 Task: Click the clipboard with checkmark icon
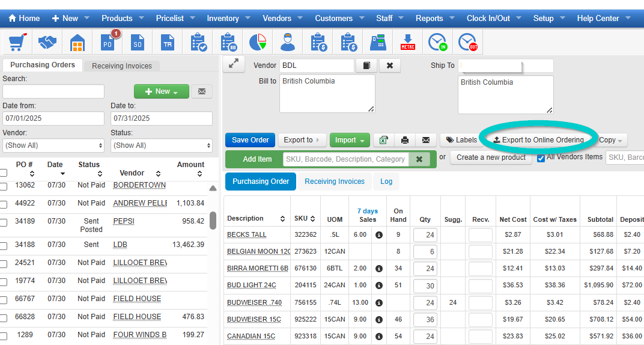pyautogui.click(x=198, y=42)
